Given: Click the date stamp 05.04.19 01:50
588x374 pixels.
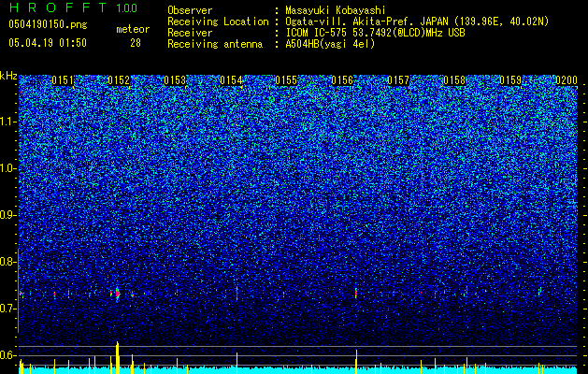Looking at the screenshot, I should (x=48, y=43).
